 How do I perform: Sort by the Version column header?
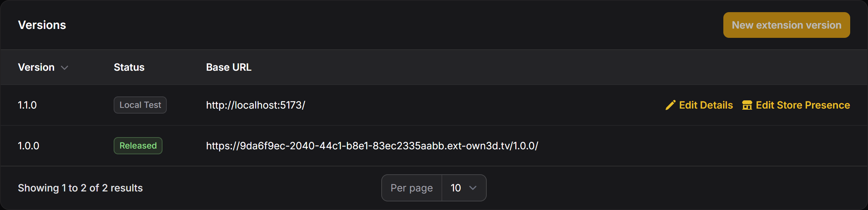[36, 67]
